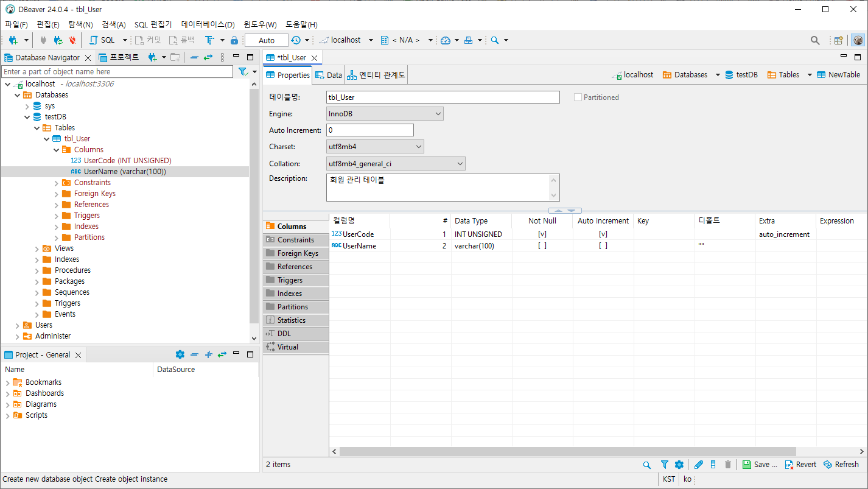This screenshot has width=868, height=489.
Task: Click the Databases breadcrumb link
Action: point(685,75)
